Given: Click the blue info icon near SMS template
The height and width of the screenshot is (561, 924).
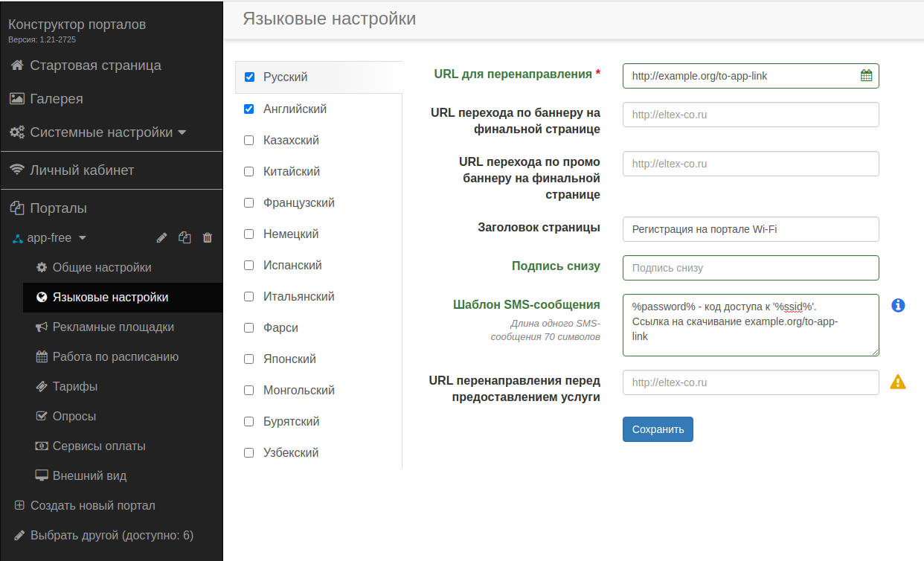Looking at the screenshot, I should click(x=898, y=305).
